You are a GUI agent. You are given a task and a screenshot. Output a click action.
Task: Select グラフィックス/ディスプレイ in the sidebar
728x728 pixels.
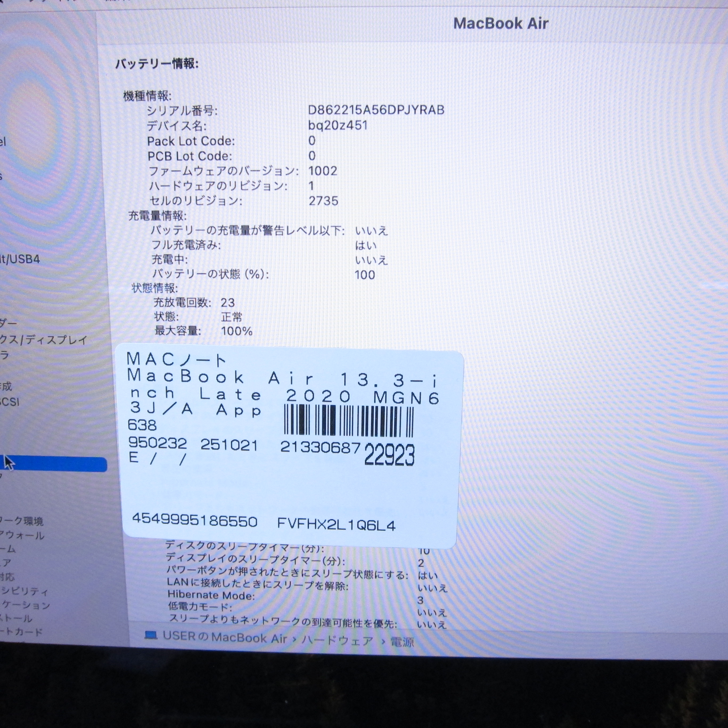pyautogui.click(x=43, y=340)
